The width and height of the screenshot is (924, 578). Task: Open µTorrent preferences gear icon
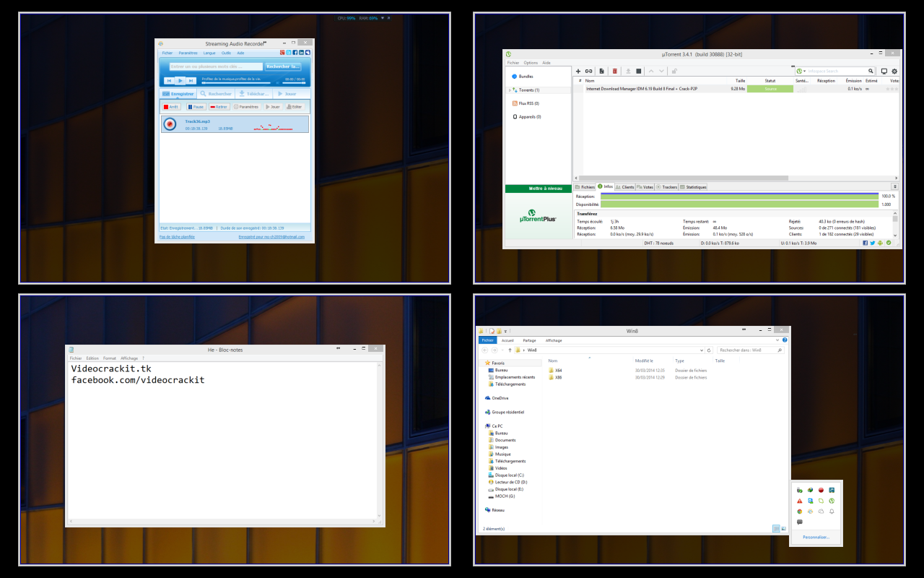tap(894, 71)
